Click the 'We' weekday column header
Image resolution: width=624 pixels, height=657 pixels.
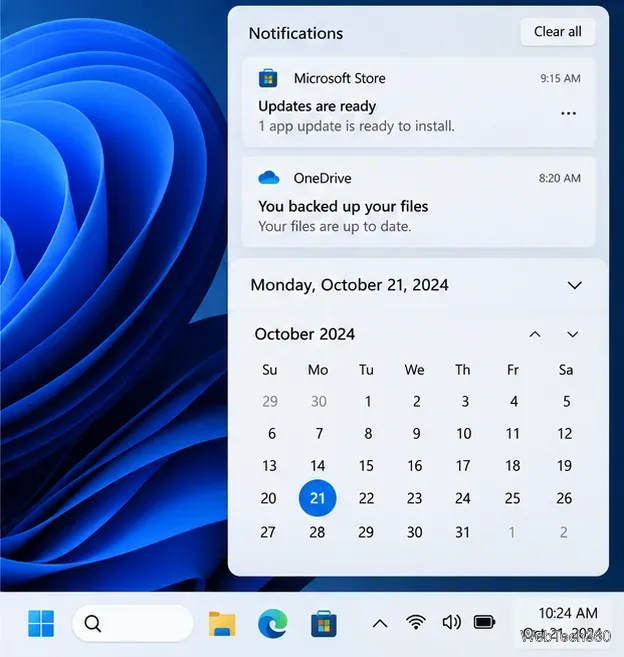point(414,370)
